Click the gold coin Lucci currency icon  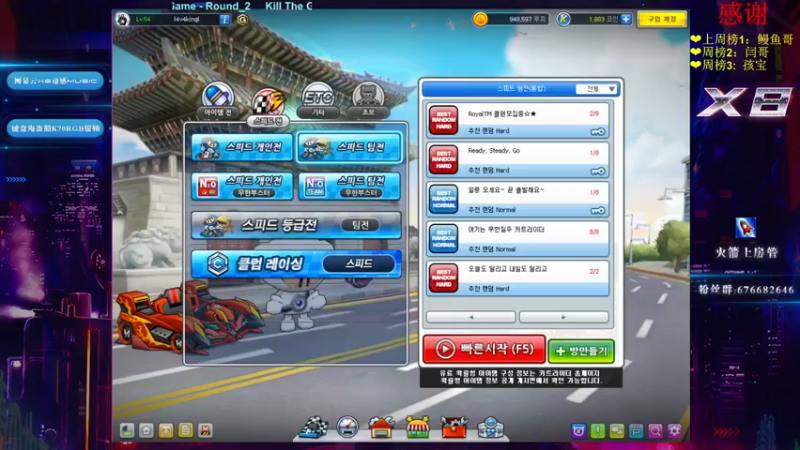tap(480, 19)
